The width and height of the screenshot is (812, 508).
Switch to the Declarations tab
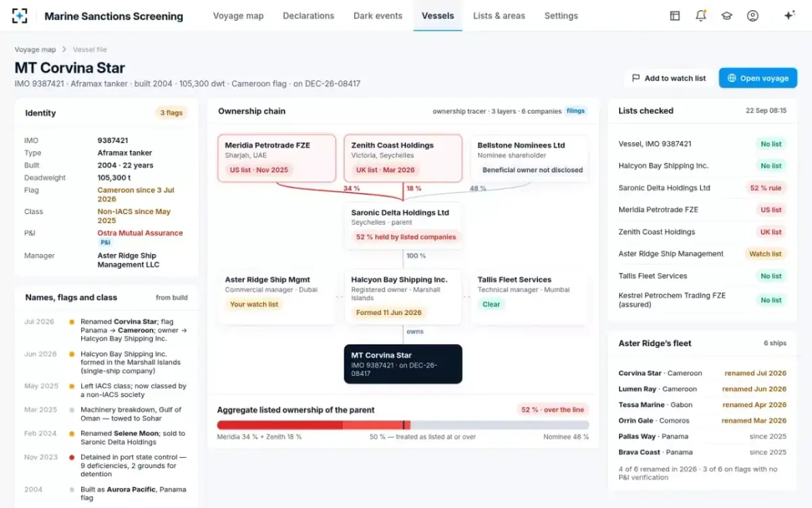pyautogui.click(x=309, y=16)
